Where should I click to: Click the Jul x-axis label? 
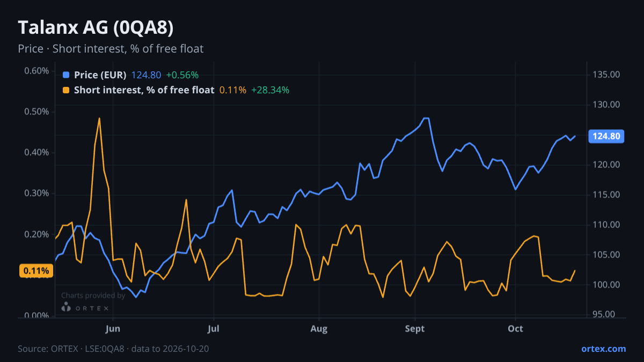[214, 328]
